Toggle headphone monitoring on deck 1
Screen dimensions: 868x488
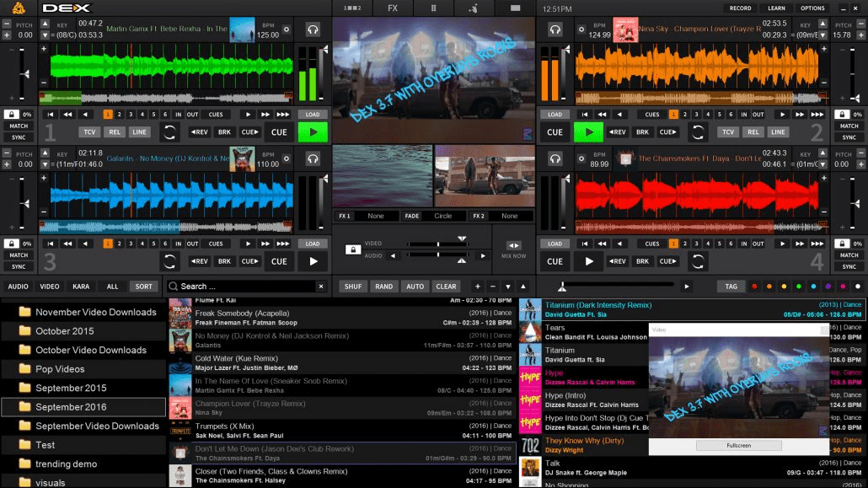(313, 29)
